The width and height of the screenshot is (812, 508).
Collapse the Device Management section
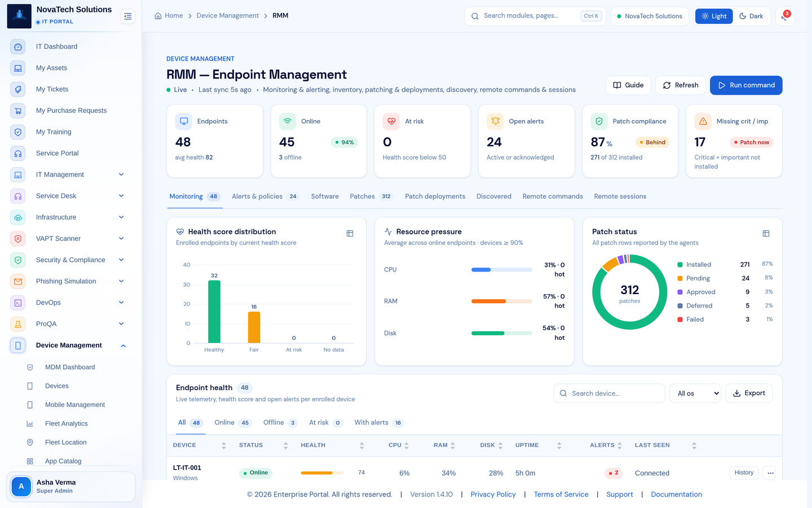(123, 346)
